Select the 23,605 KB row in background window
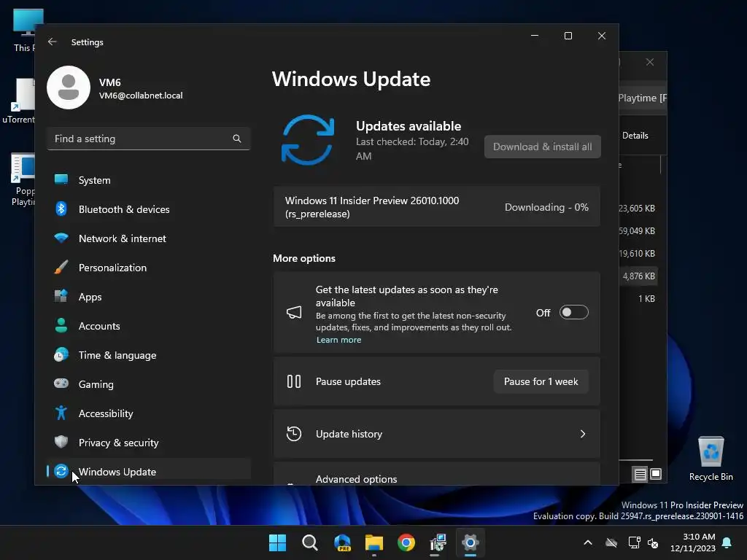Screen dimensions: 747x560 pyautogui.click(x=637, y=209)
